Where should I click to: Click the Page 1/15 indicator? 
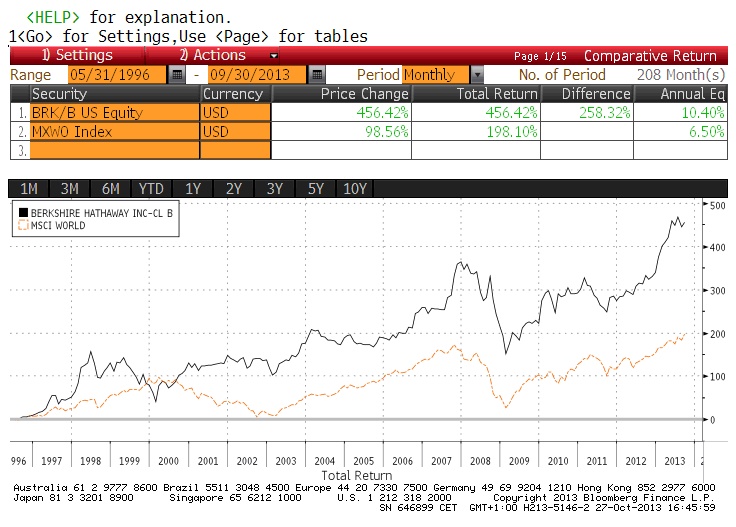[540, 56]
